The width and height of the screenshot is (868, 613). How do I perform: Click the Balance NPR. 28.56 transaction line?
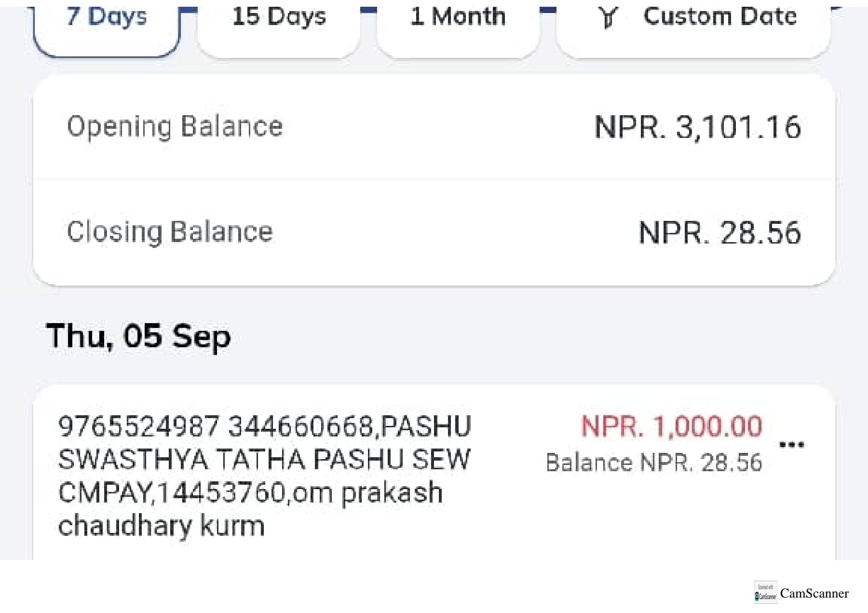[654, 463]
